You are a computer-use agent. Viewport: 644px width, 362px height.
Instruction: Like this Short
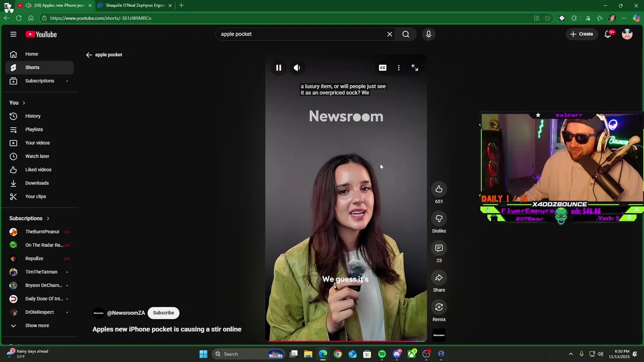(439, 189)
